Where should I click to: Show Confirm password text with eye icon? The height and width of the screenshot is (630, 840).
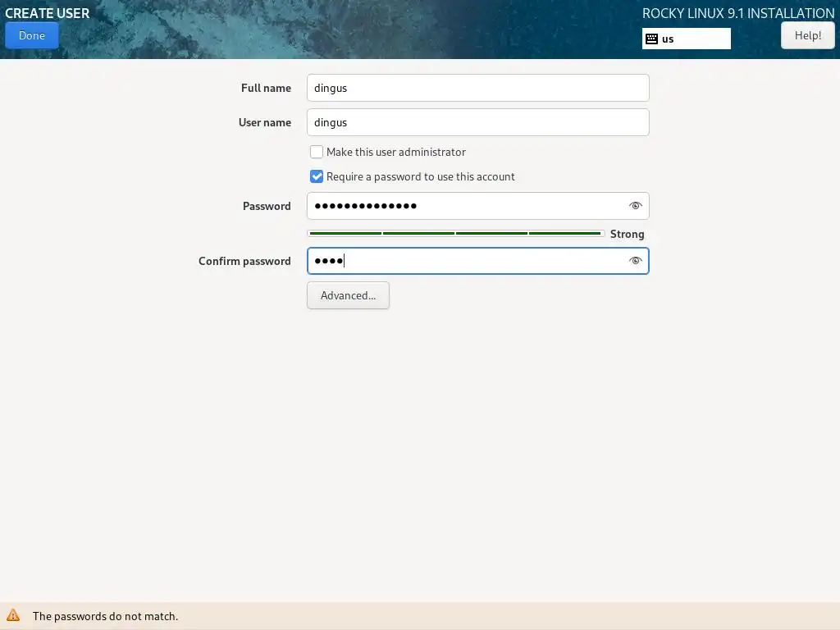636,261
